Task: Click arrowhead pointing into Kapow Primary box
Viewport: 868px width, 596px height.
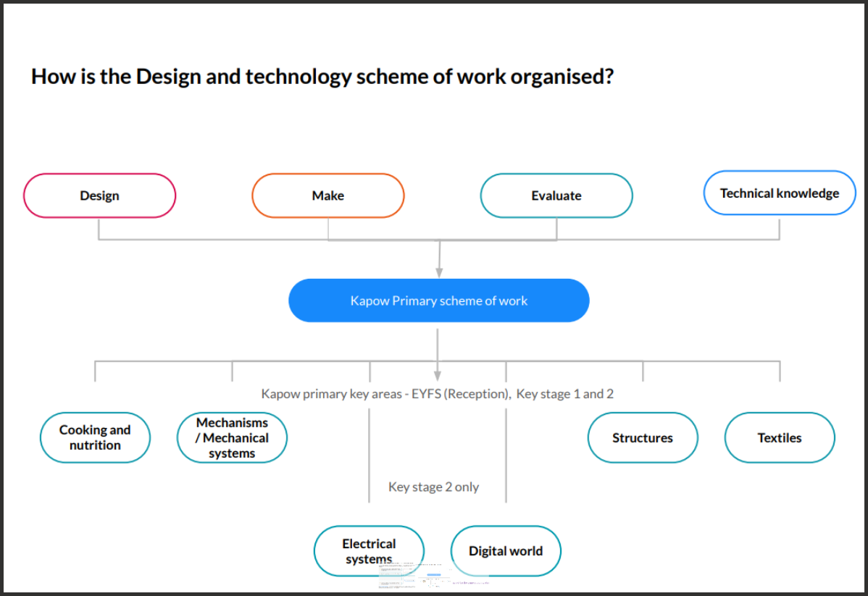Action: coord(439,272)
